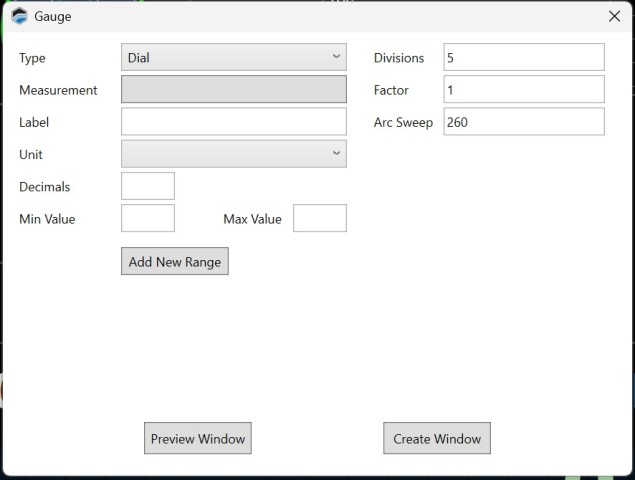635x480 pixels.
Task: Click the Max Value label text
Action: (x=252, y=219)
